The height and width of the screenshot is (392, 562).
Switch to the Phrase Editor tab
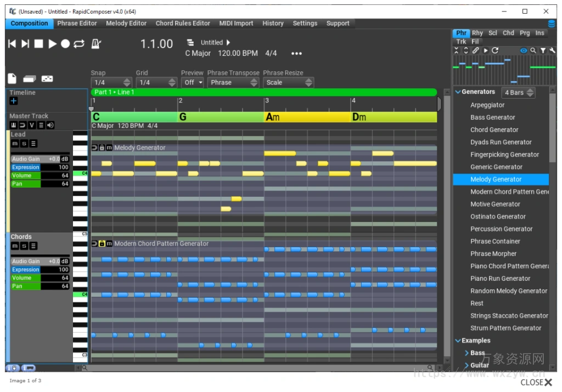[x=77, y=23]
